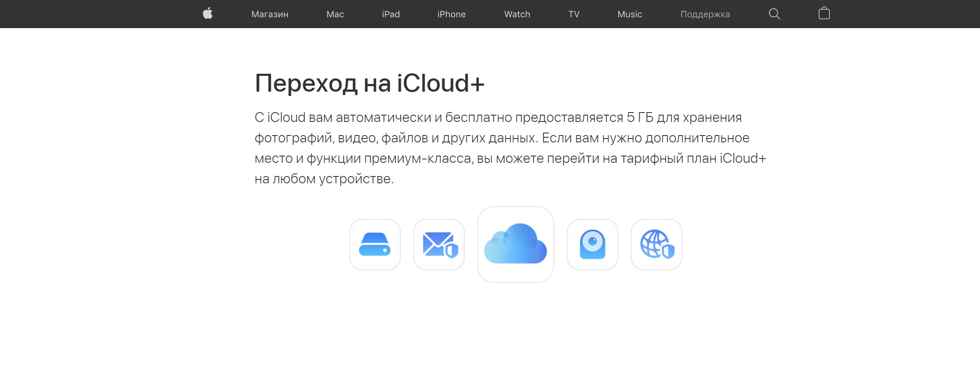Click the heading Переход на iCloud+
The width and height of the screenshot is (980, 370).
369,83
